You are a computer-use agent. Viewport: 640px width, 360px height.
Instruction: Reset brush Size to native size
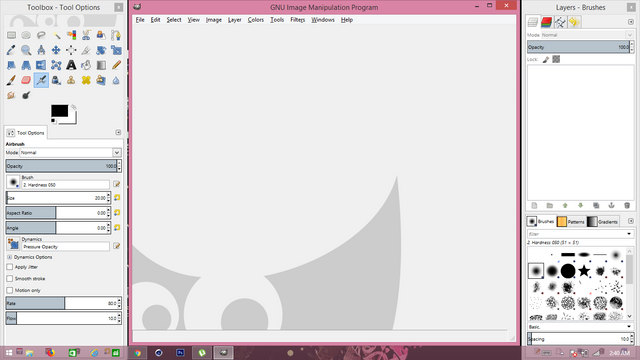[117, 198]
